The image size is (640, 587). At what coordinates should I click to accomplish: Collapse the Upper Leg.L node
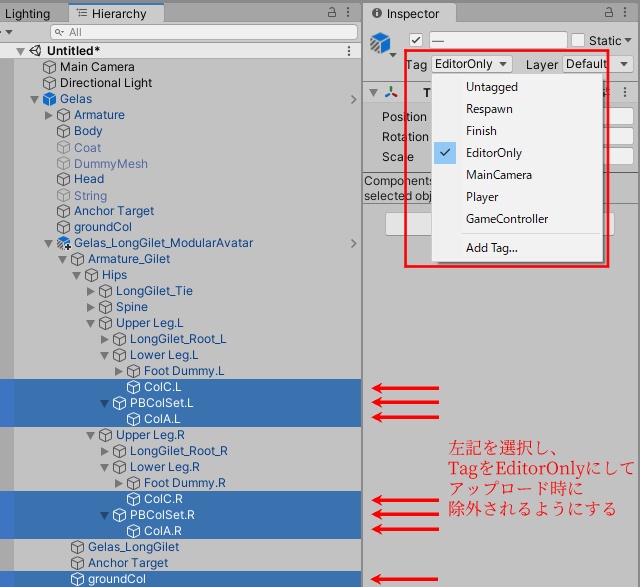tap(91, 324)
